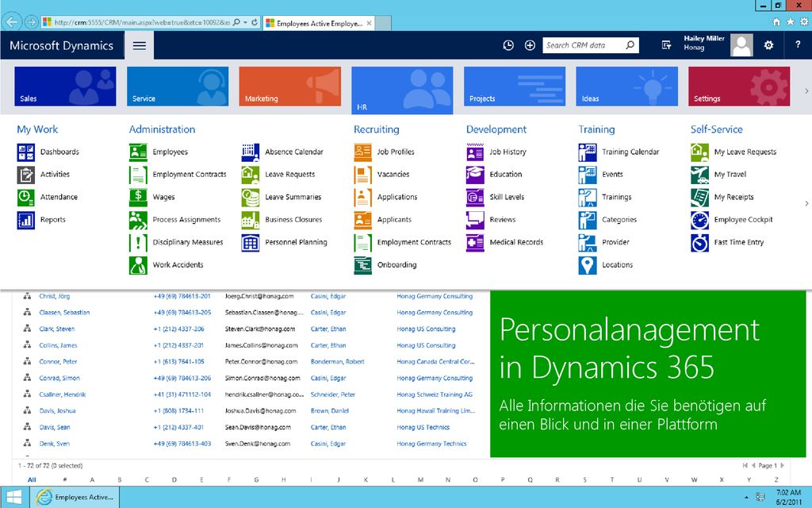The width and height of the screenshot is (812, 508).
Task: Open the Marketing module tile
Action: pyautogui.click(x=290, y=86)
